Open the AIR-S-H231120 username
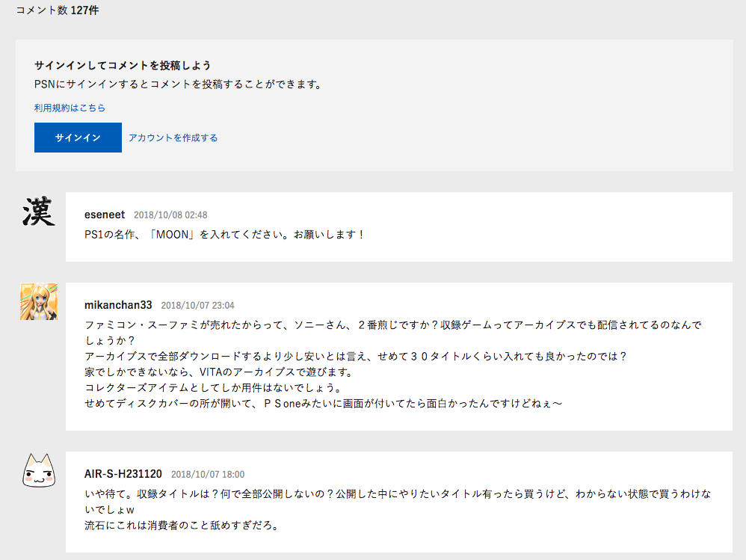Screen dimensions: 746x560 coord(123,474)
